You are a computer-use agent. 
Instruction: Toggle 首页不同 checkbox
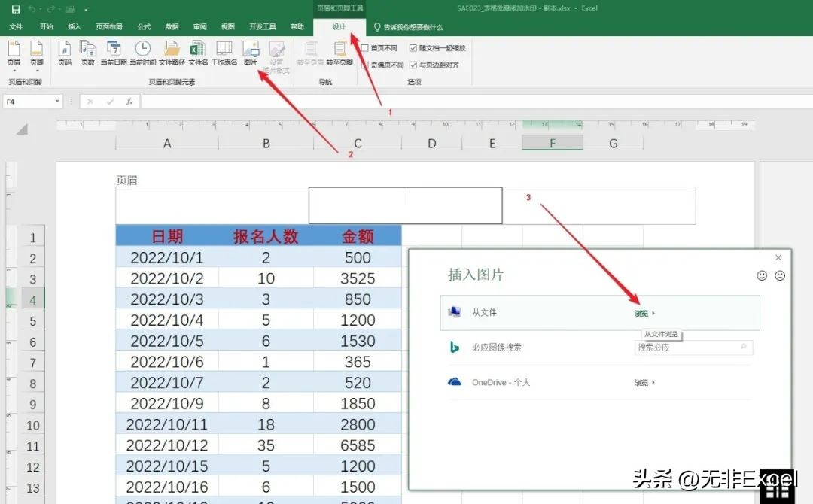click(365, 48)
